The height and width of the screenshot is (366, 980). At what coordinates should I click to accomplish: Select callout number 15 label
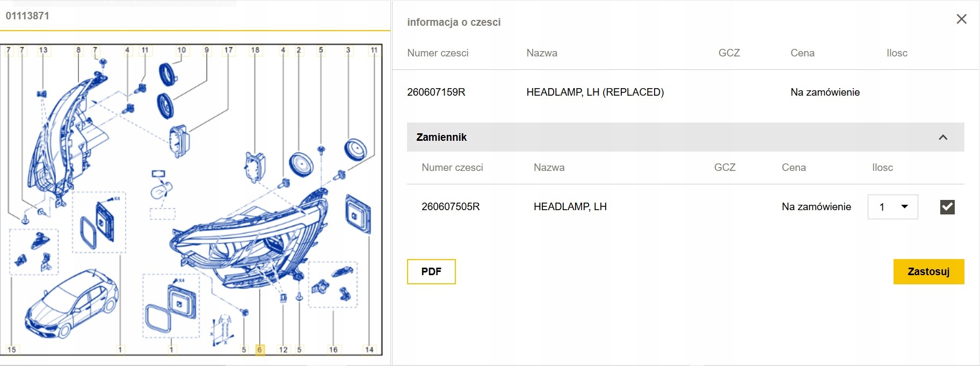pos(12,350)
